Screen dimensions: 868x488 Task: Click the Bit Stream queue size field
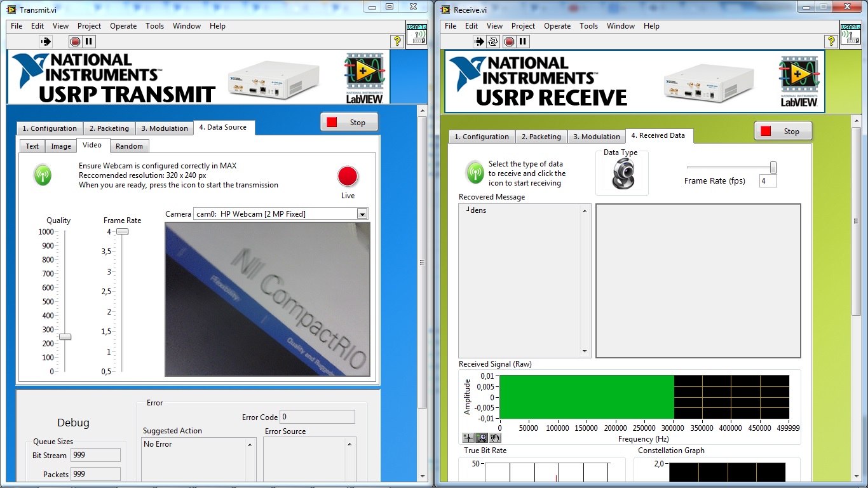pyautogui.click(x=95, y=455)
